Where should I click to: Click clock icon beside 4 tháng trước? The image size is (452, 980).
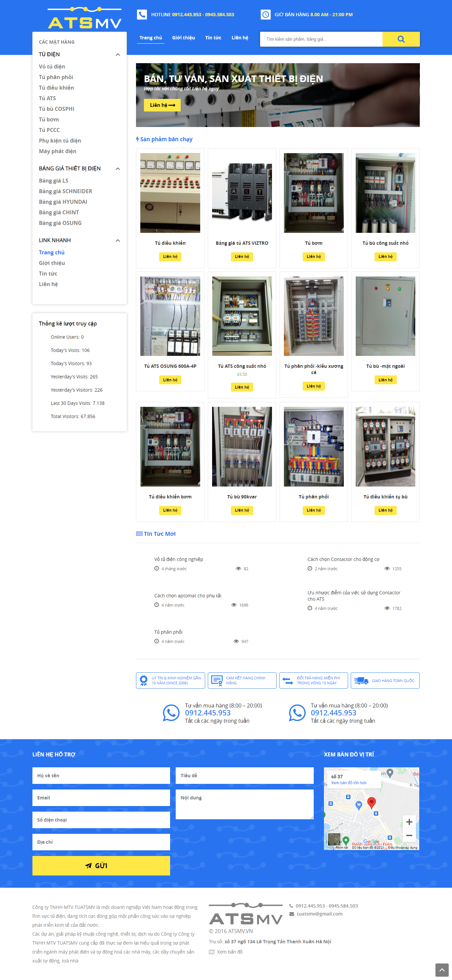[157, 569]
